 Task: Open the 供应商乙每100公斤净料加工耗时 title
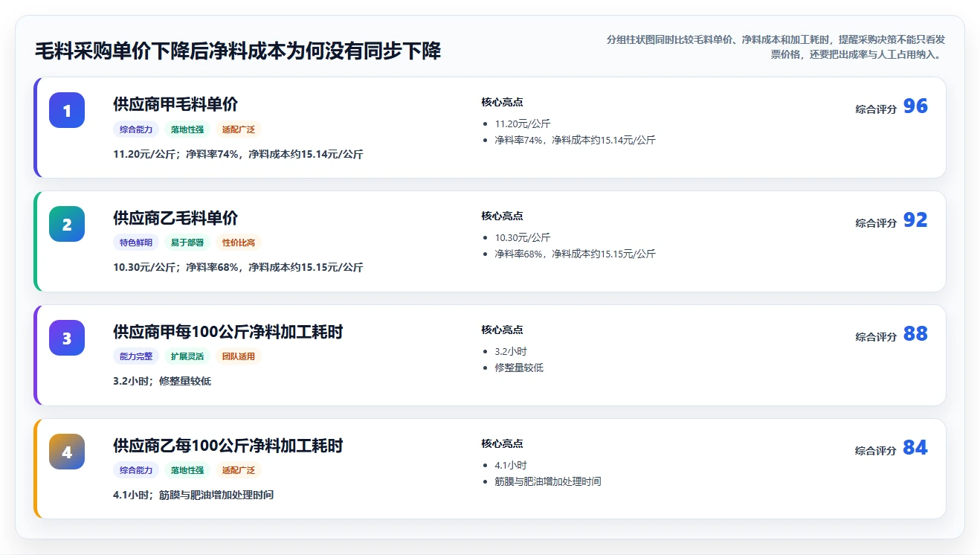pos(228,446)
